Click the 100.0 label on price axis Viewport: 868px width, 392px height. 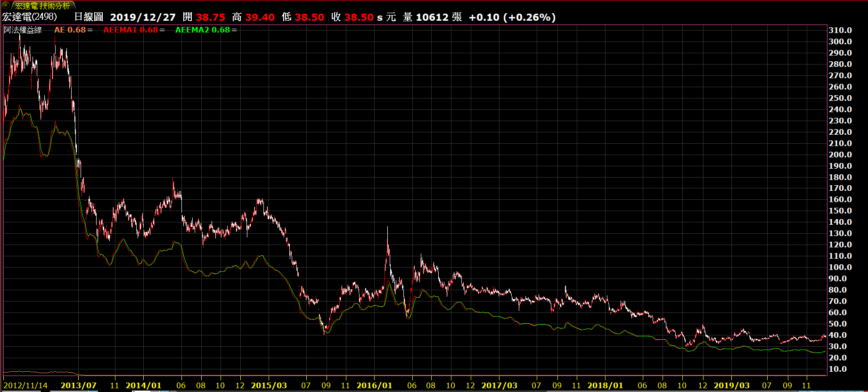840,267
